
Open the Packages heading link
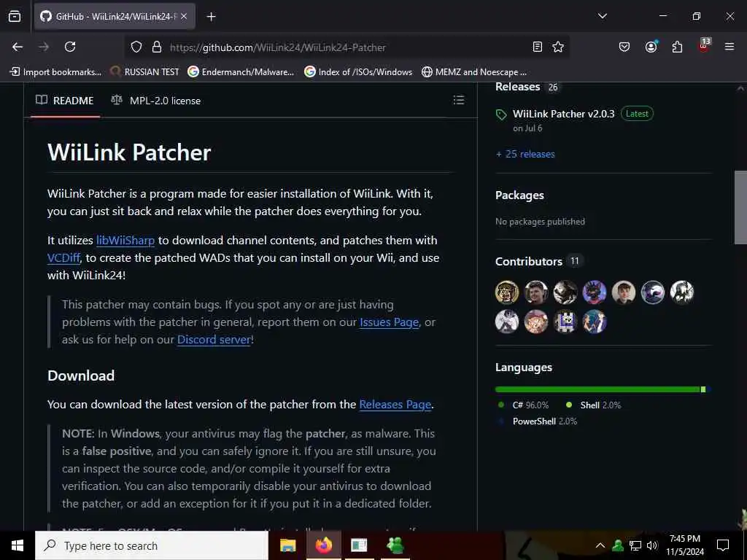coord(519,195)
